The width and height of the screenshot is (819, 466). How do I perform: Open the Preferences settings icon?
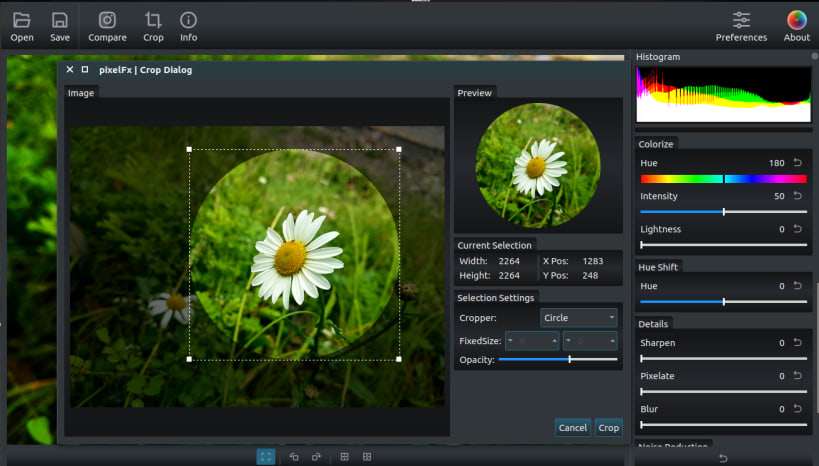pos(741,20)
